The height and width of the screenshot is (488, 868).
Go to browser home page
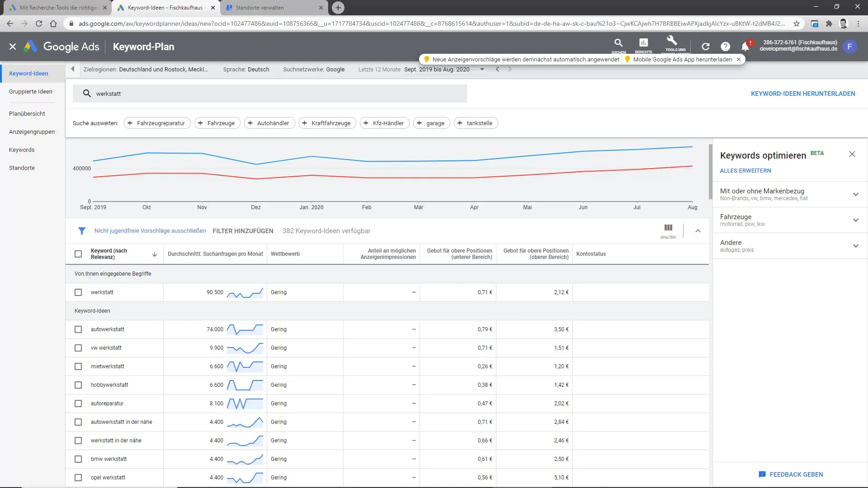coord(53,23)
